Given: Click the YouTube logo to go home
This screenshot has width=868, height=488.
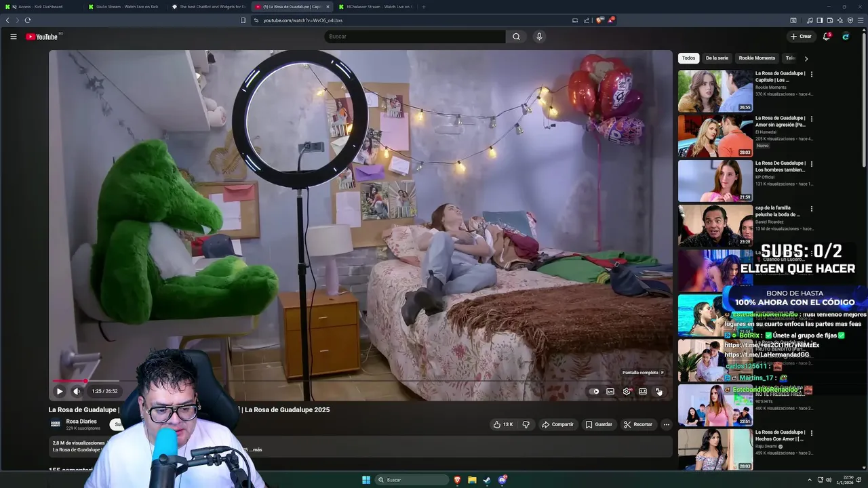Looking at the screenshot, I should [42, 37].
